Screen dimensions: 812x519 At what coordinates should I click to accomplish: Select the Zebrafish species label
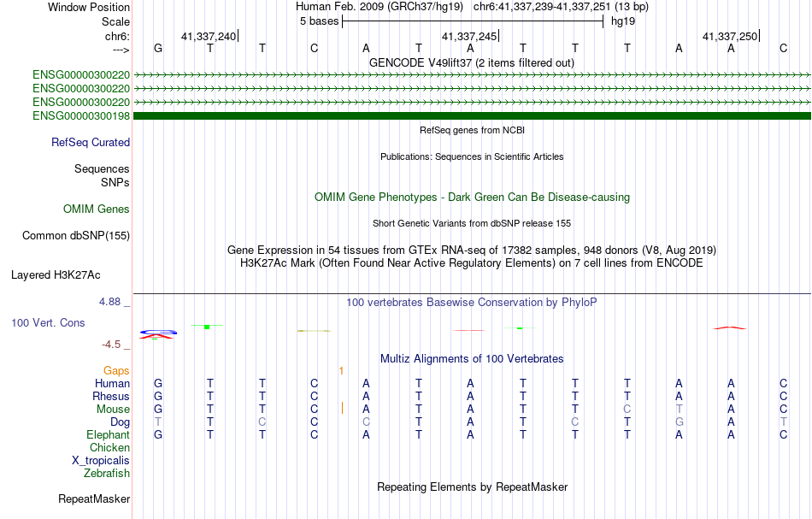point(107,474)
